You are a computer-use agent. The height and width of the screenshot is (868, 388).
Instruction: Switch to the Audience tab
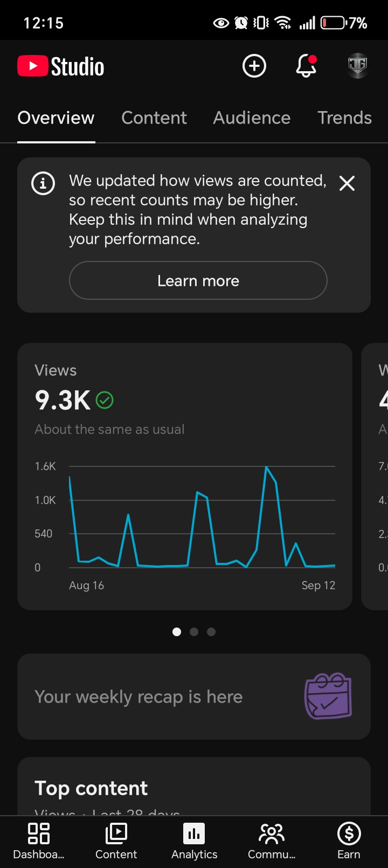[x=252, y=118]
